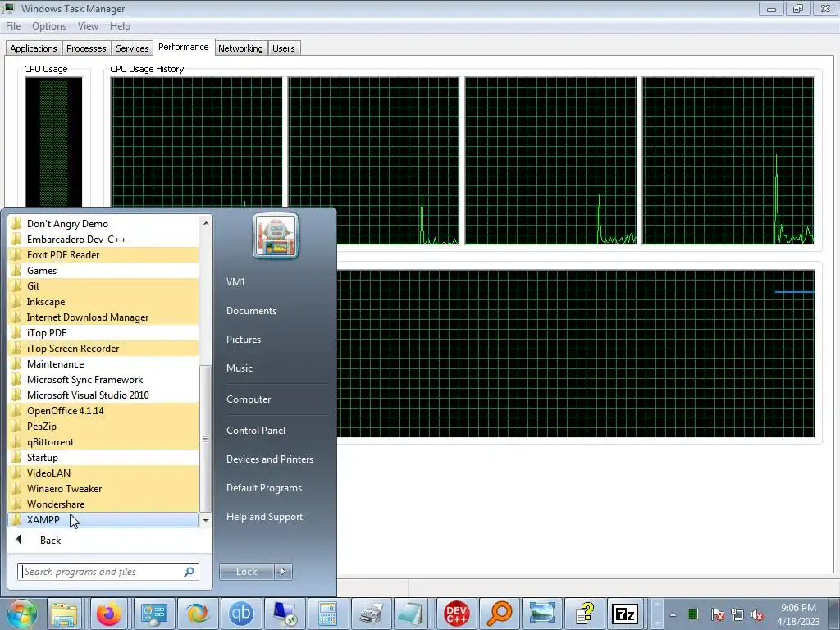
Task: Expand the Maintenance folder
Action: pos(103,363)
